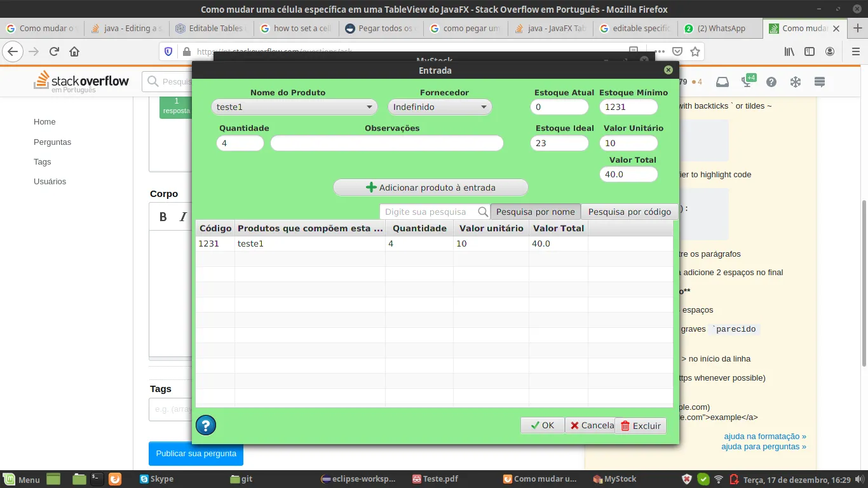The height and width of the screenshot is (488, 868).
Task: Reload the page with the refresh icon
Action: tap(54, 51)
